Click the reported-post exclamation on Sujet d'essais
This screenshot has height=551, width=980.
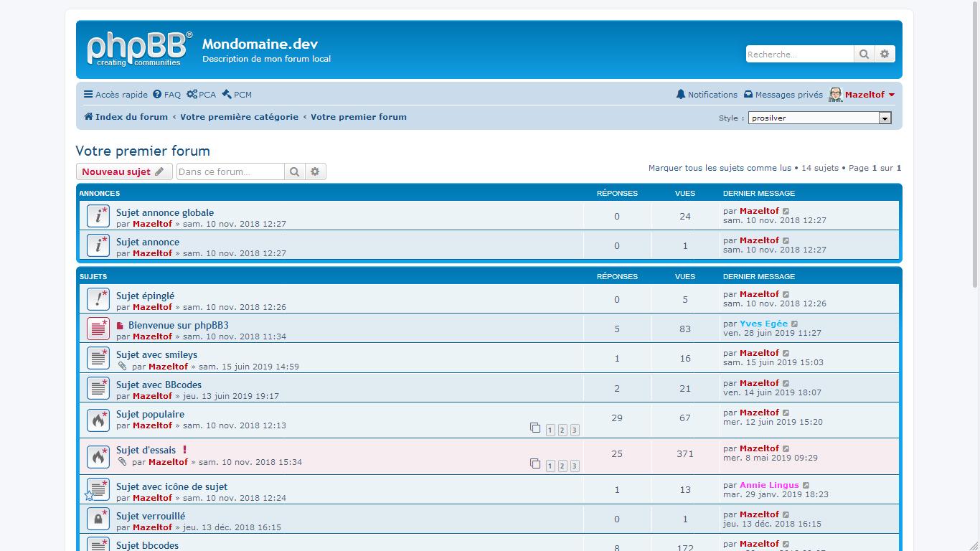pos(184,451)
